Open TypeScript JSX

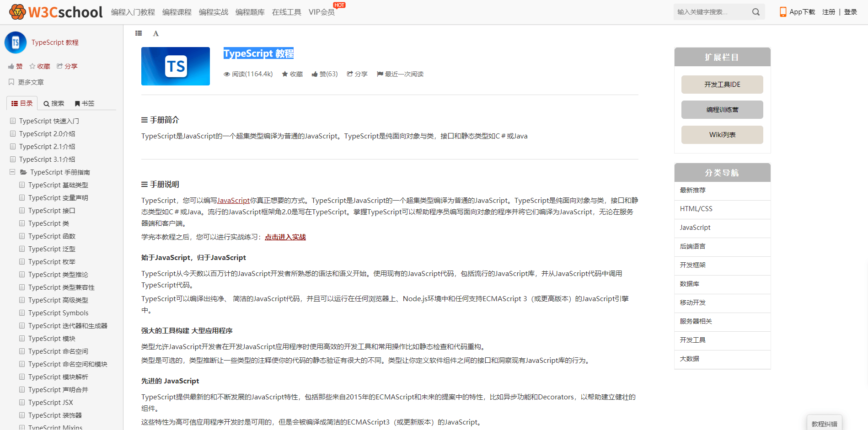[x=51, y=403]
